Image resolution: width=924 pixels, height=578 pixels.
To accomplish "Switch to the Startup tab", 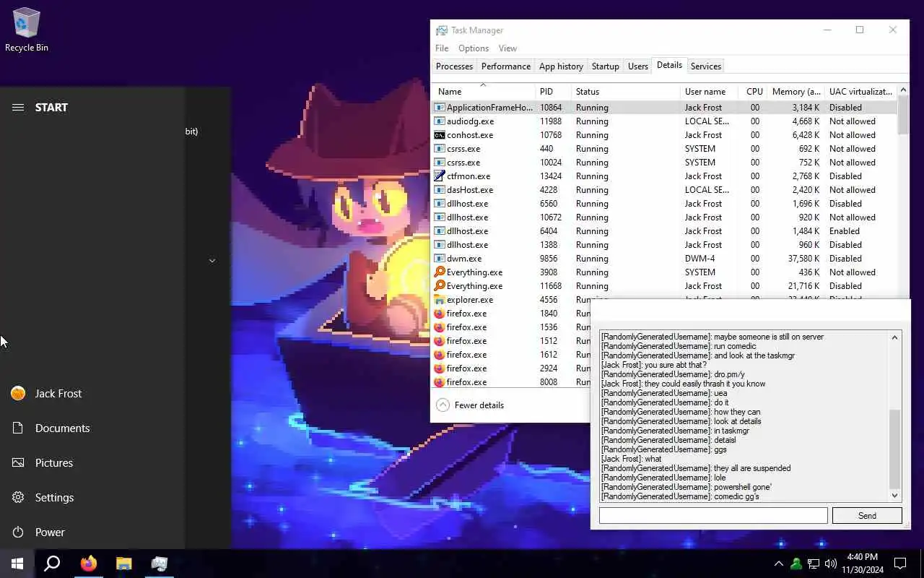I will [x=605, y=66].
